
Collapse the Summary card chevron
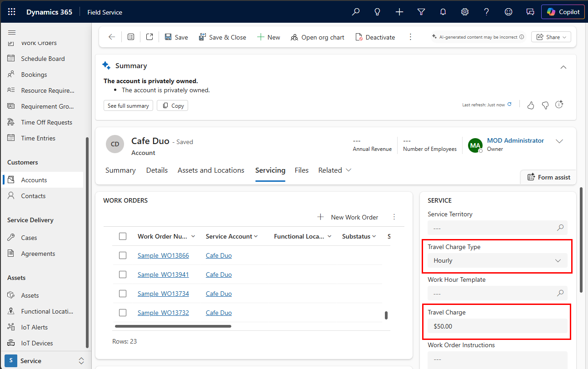tap(563, 67)
